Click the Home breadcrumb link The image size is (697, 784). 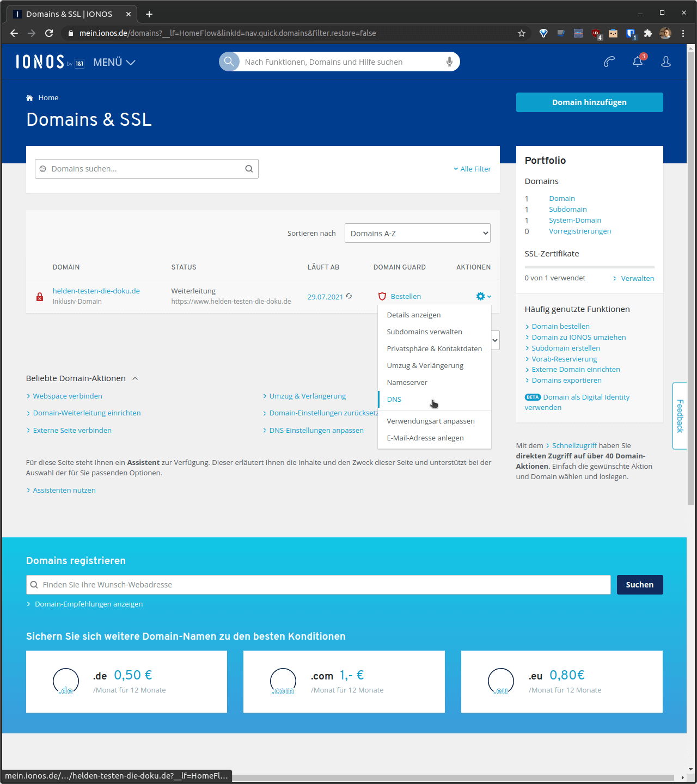(x=48, y=98)
